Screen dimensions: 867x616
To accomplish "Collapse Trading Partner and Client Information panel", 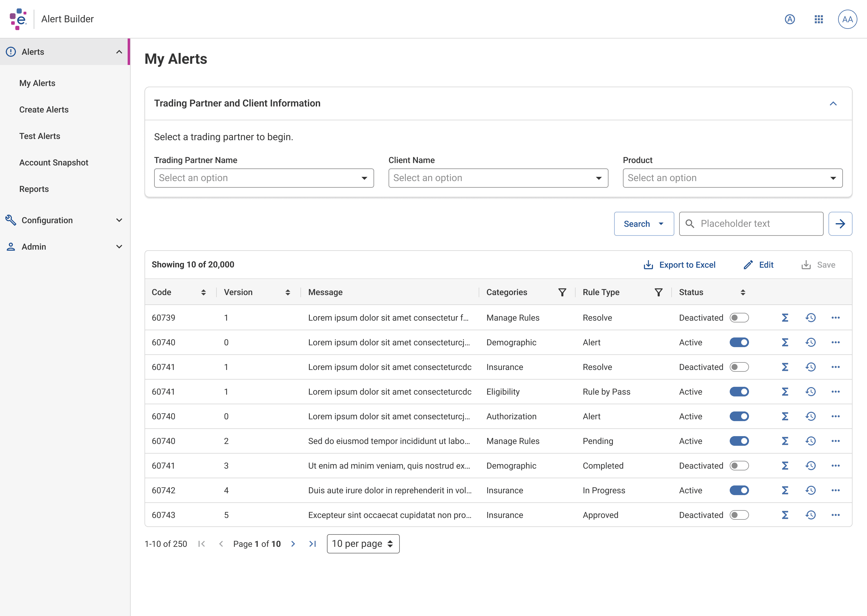I will point(833,103).
